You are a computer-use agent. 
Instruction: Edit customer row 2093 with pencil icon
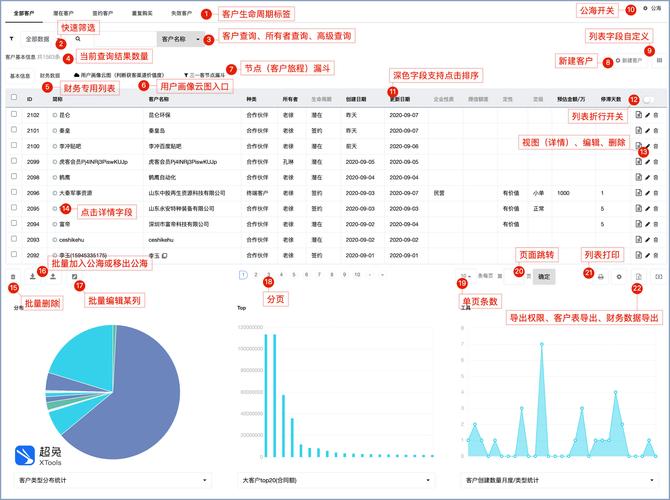pos(648,240)
